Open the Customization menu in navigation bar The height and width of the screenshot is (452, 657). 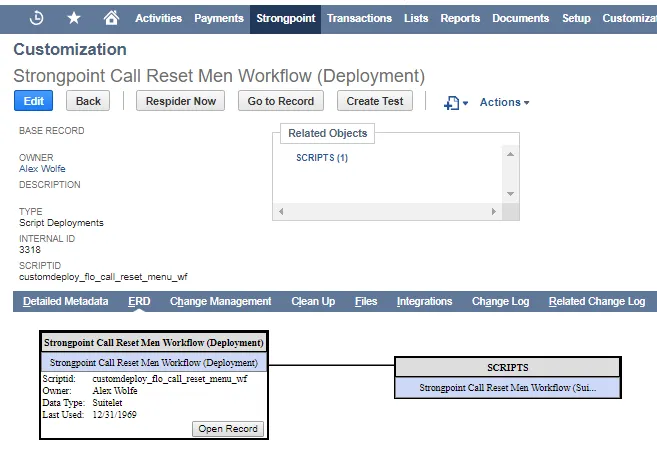click(629, 18)
